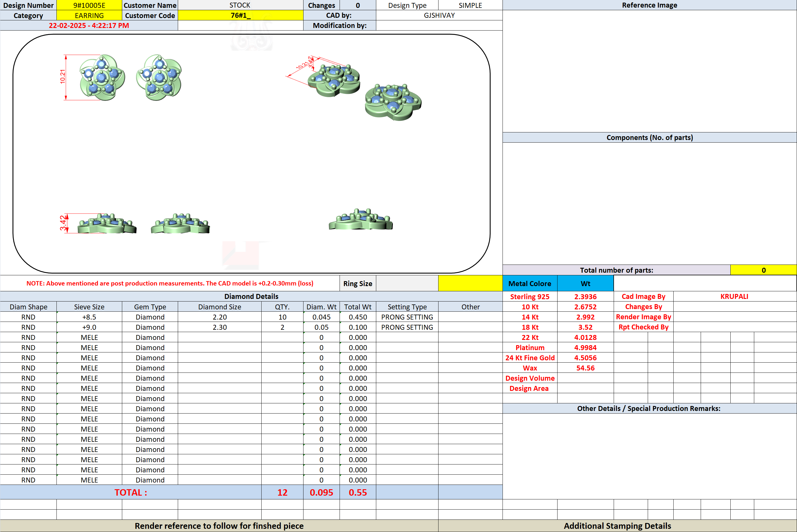Click the Additional Stamping Details header

617,526
